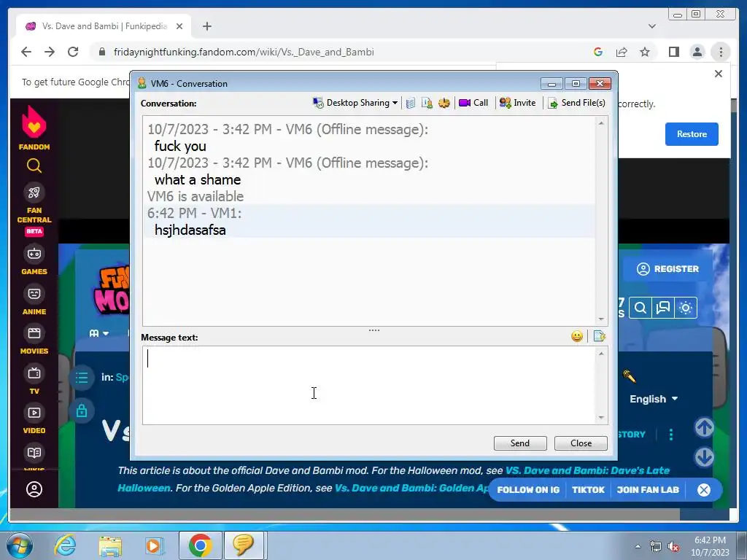This screenshot has width=747, height=560.
Task: Select the 'hsjhdasafsa' message text
Action: point(190,230)
